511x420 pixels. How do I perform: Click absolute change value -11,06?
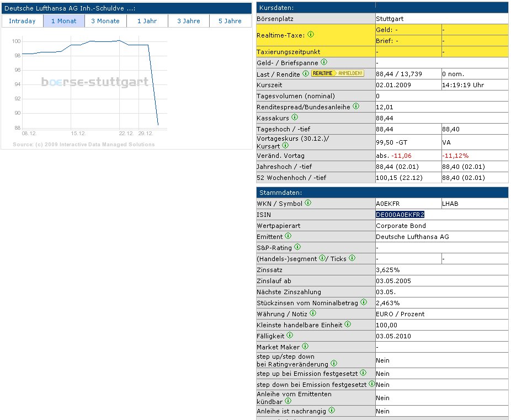[x=401, y=156]
